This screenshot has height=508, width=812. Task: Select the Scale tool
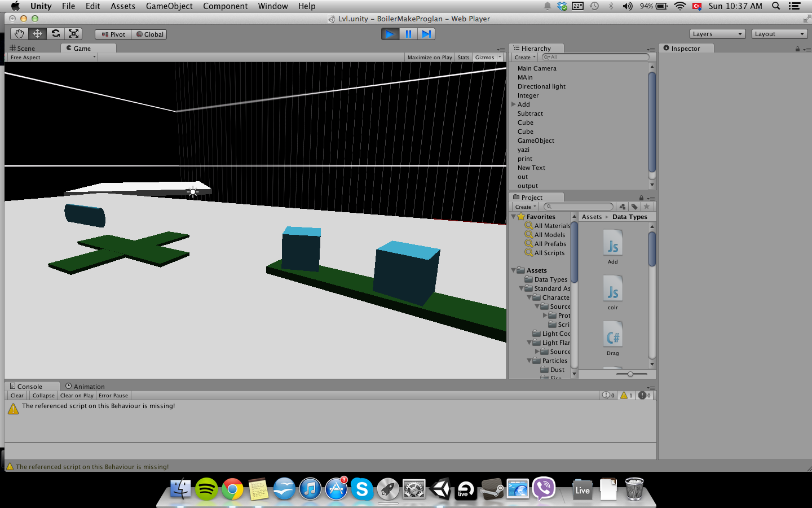pyautogui.click(x=73, y=34)
